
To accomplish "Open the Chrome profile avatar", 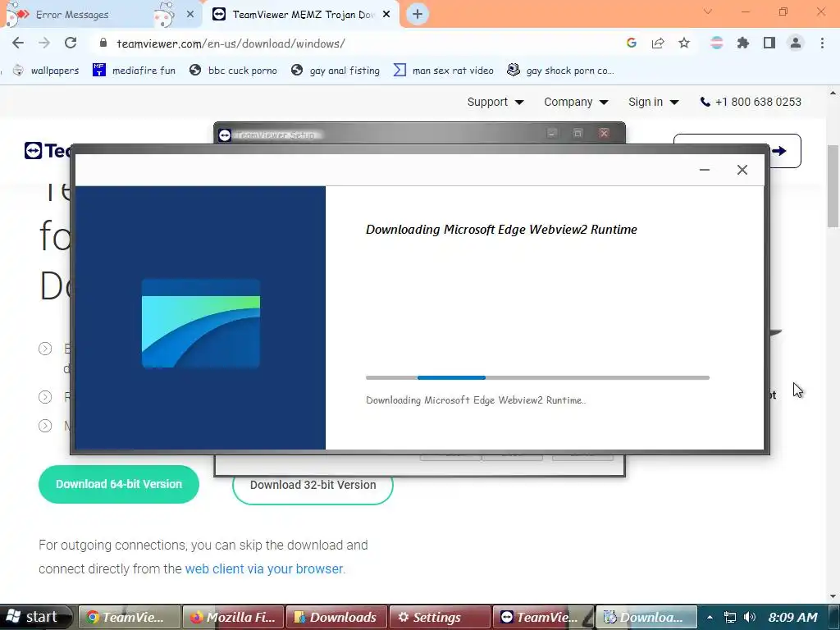I will (x=796, y=43).
